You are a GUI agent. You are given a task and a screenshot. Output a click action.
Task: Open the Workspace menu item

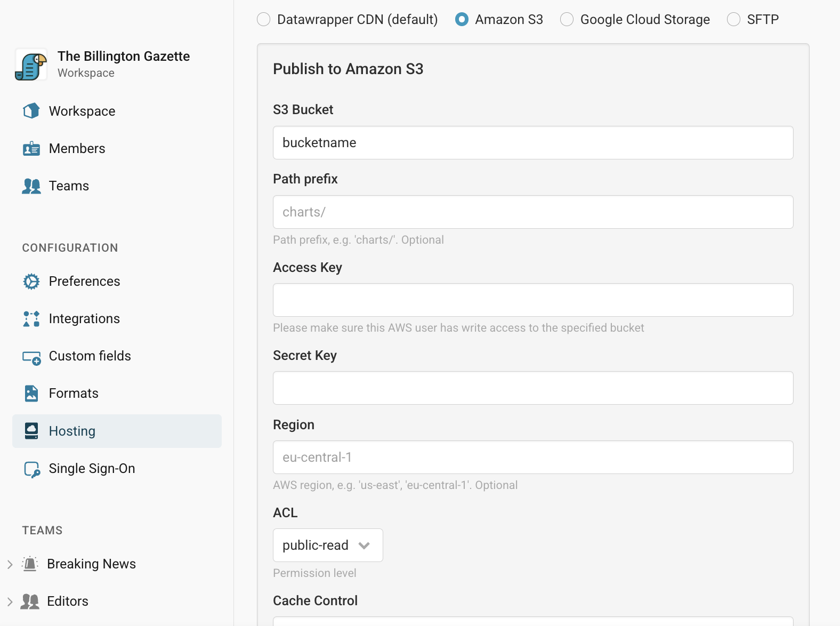[x=117, y=111]
